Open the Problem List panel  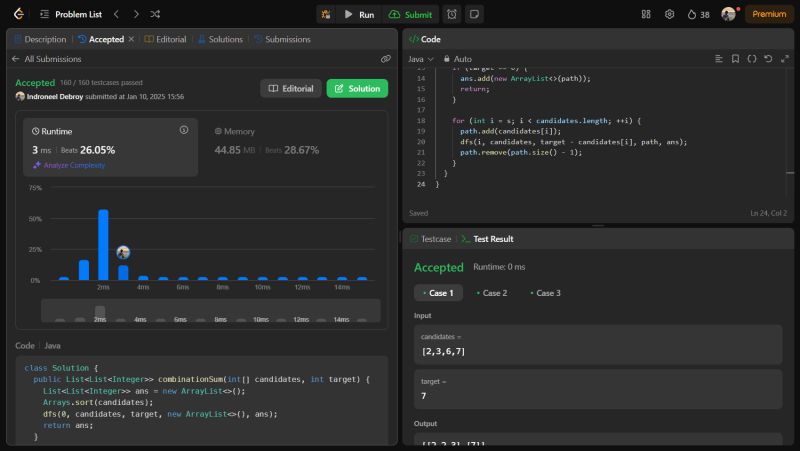click(x=71, y=14)
